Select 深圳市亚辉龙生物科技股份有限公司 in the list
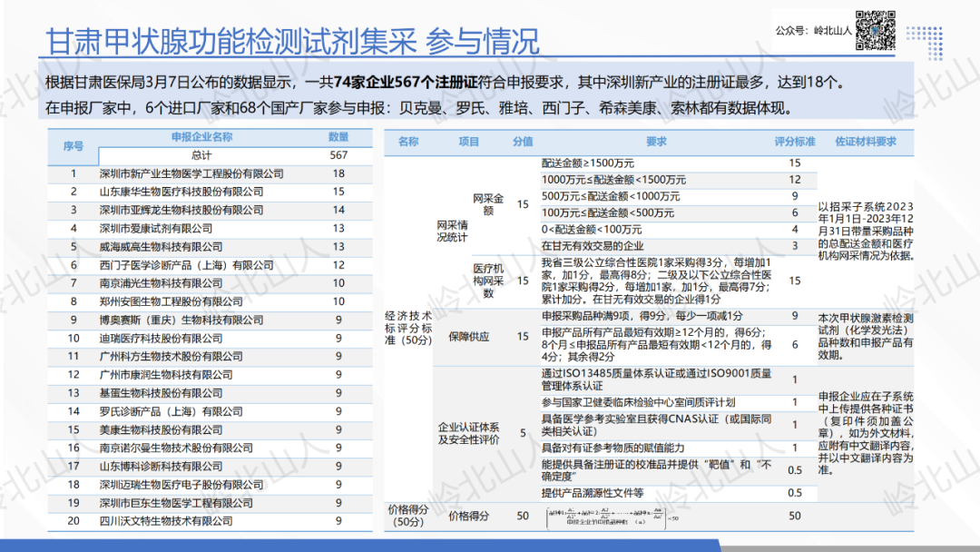Viewport: 980px width, 552px height. tap(181, 210)
